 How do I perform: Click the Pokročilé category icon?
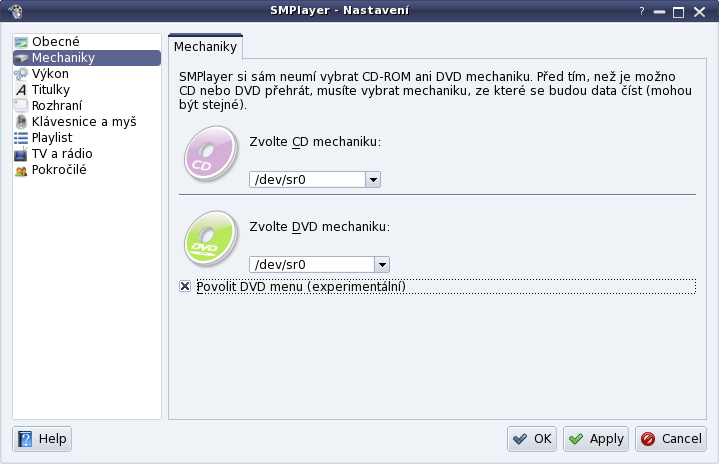(x=21, y=170)
